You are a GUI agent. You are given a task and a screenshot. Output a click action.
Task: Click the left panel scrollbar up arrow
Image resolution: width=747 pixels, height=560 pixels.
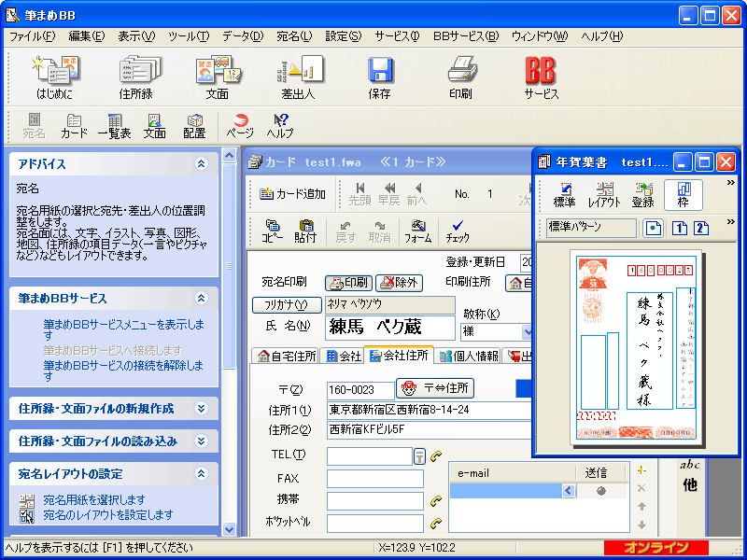pyautogui.click(x=229, y=155)
